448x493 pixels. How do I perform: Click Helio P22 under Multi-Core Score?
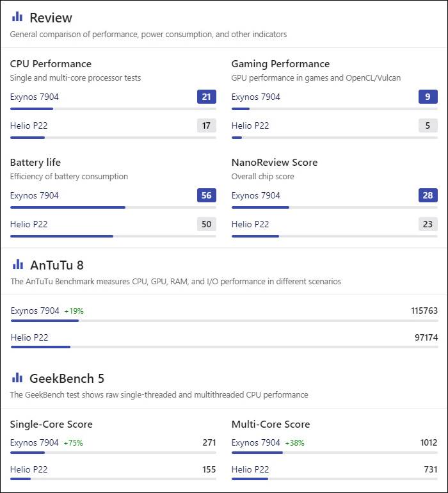tap(250, 469)
